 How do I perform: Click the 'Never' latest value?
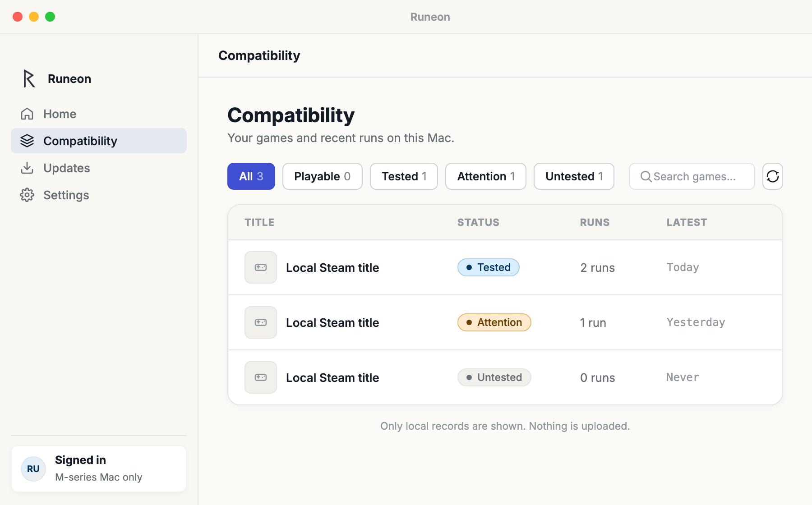click(683, 377)
